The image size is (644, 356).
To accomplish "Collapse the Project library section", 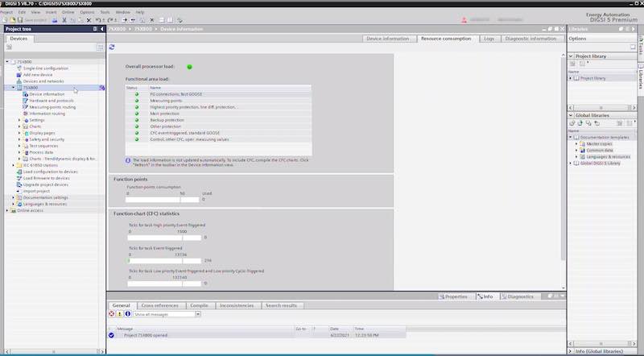I will click(571, 56).
